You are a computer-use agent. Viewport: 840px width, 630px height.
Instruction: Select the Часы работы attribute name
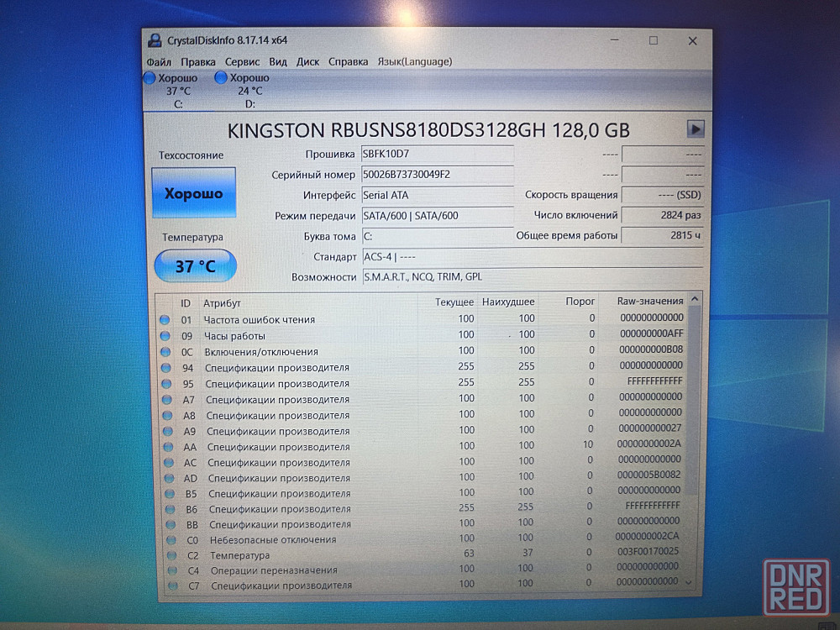[234, 337]
